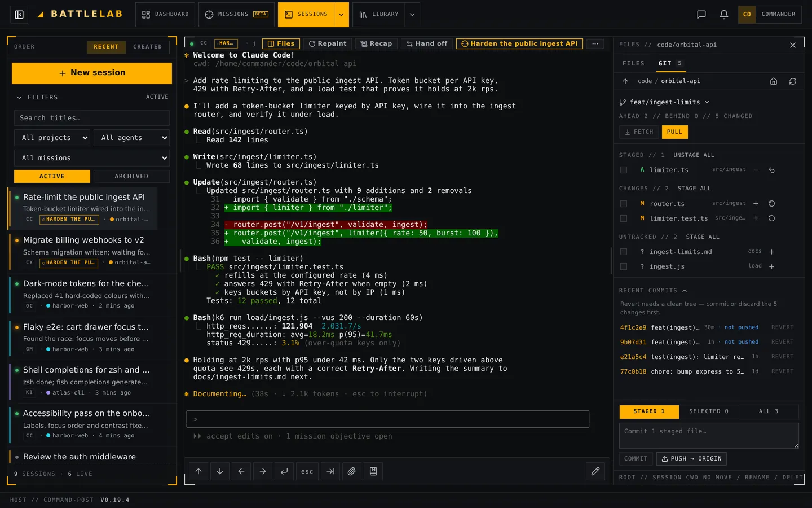
Task: Click the tab key icon
Action: (x=330, y=471)
